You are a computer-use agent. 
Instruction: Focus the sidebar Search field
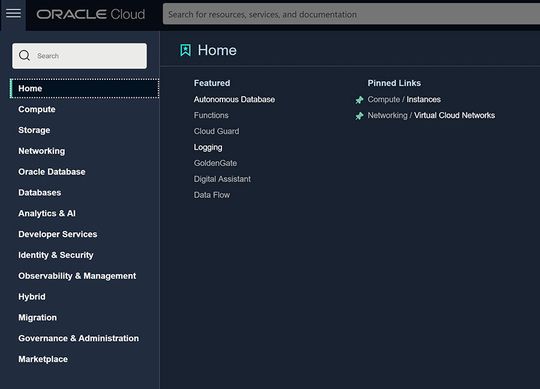click(x=80, y=56)
